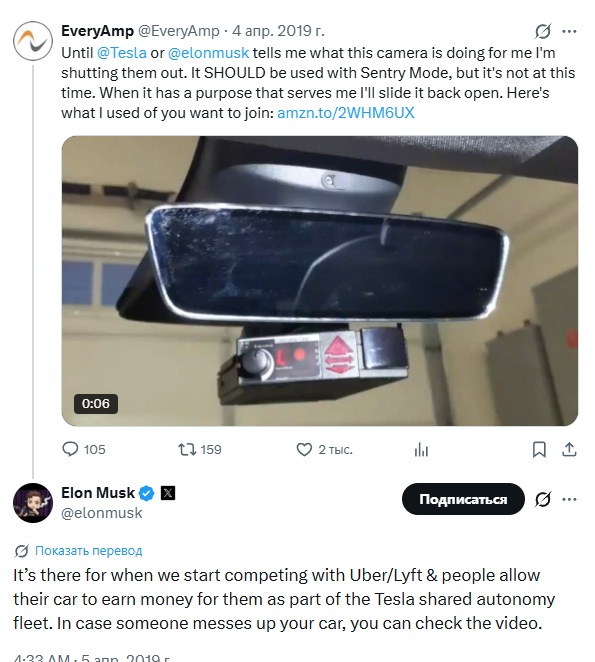Open more options on EveryAmp tweet
595x662 pixels.
(x=569, y=31)
